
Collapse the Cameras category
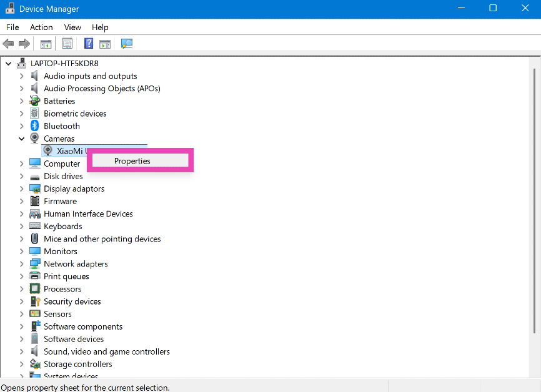click(x=22, y=139)
